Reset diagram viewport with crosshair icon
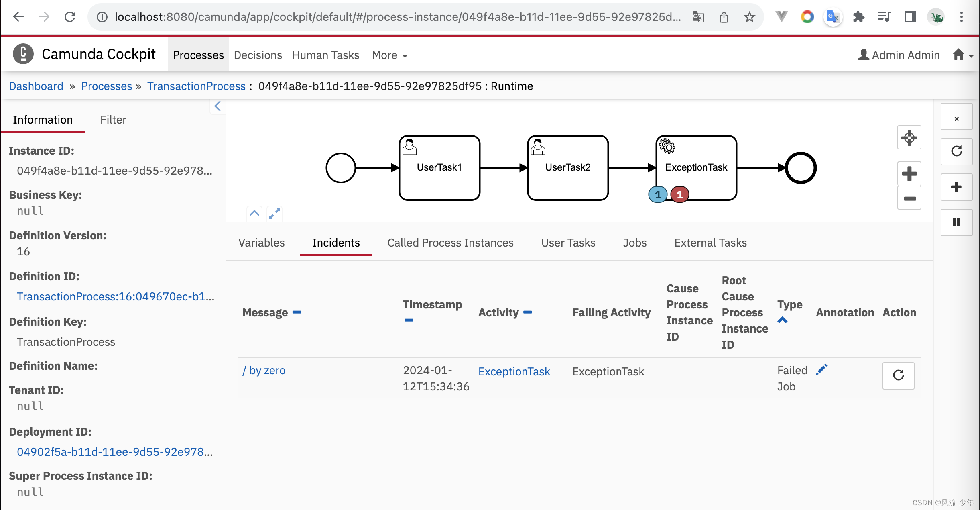 [909, 138]
